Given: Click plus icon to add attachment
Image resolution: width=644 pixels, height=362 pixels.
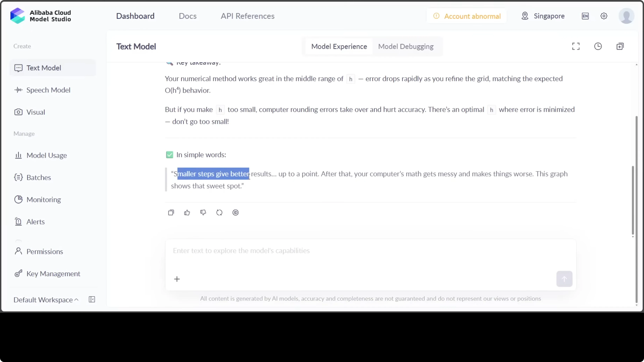Looking at the screenshot, I should pyautogui.click(x=177, y=279).
